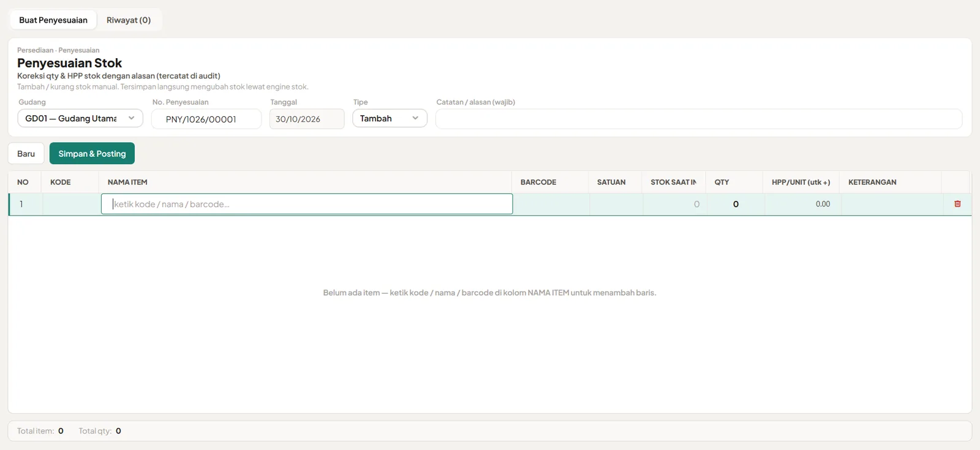Focus the Catatan / alasan (wajib) input
The height and width of the screenshot is (450, 980).
click(699, 119)
